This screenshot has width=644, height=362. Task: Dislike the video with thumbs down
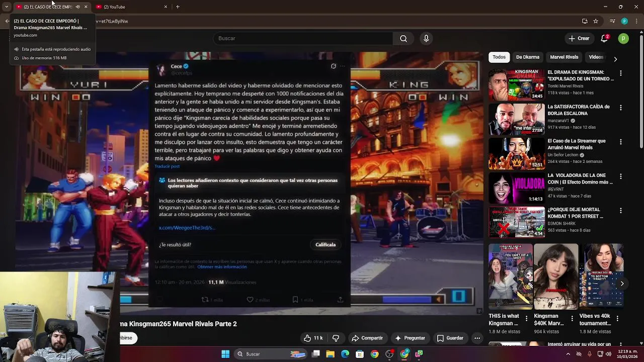point(336,338)
